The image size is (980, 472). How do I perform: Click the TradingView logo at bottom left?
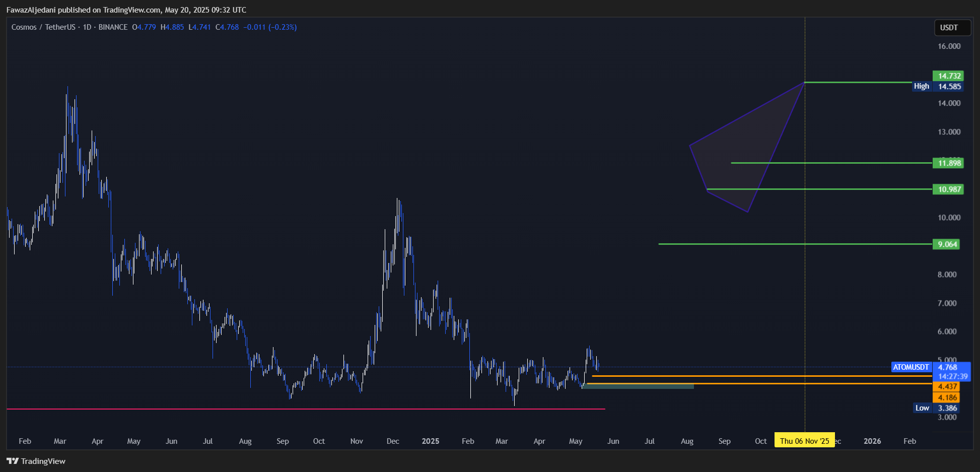36,461
